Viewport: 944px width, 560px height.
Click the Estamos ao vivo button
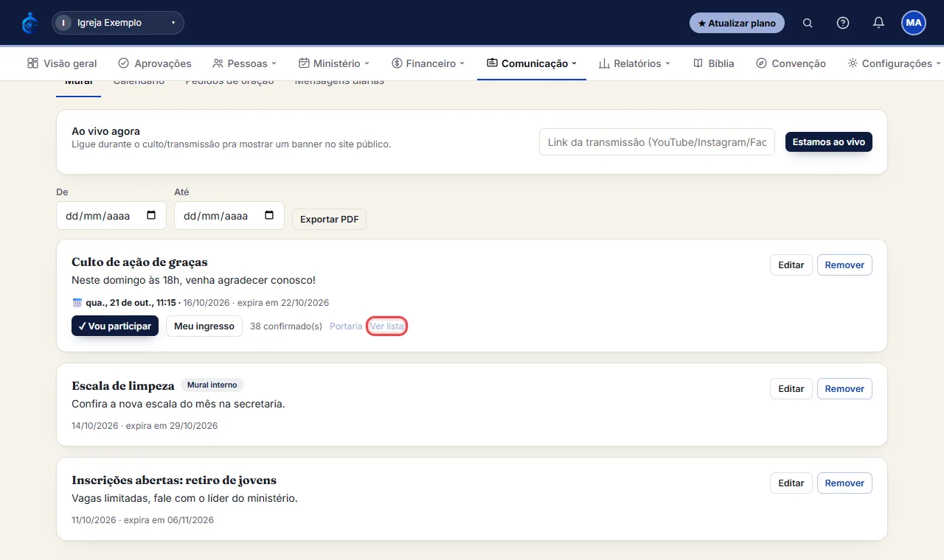[829, 142]
